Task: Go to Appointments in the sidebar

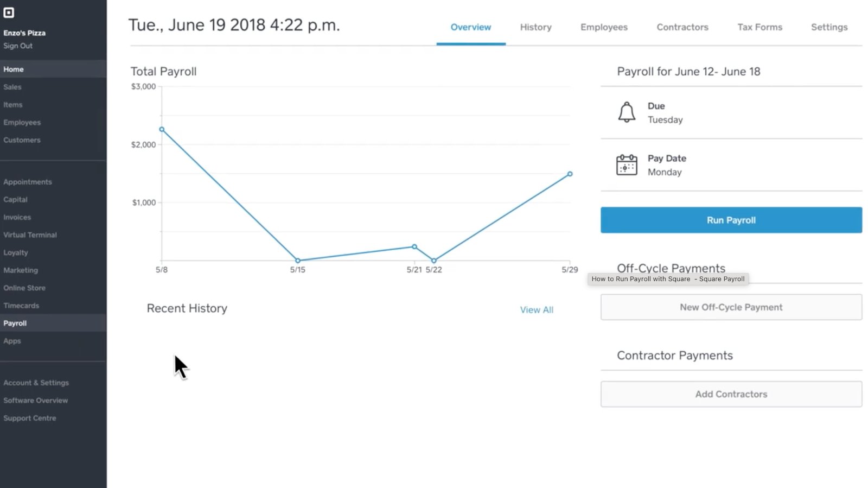Action: [28, 182]
